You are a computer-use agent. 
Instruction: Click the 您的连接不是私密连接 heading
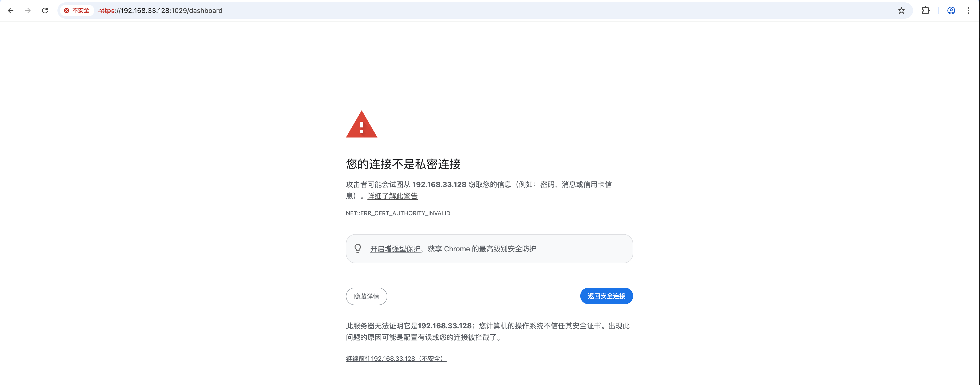pos(403,164)
